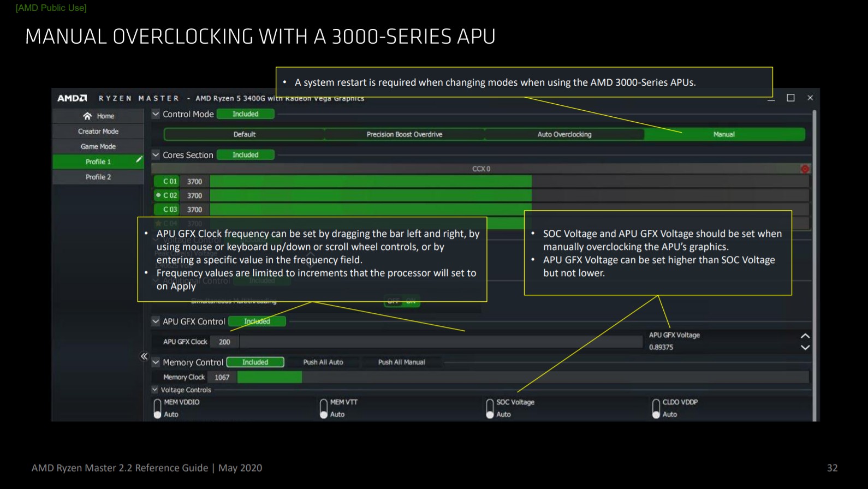The width and height of the screenshot is (868, 489).
Task: Open the Creator Mode page
Action: (97, 131)
